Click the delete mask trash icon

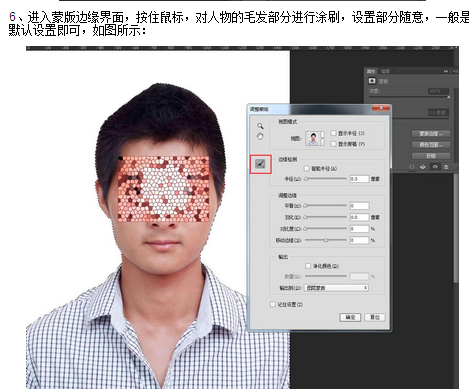[x=446, y=167]
